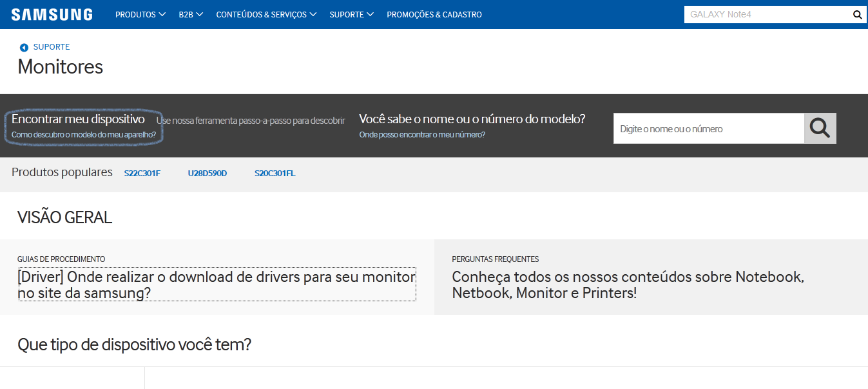Click 'Que tipo de dispositivo você tem?' heading
Viewport: 868px width, 389px height.
pyautogui.click(x=134, y=344)
